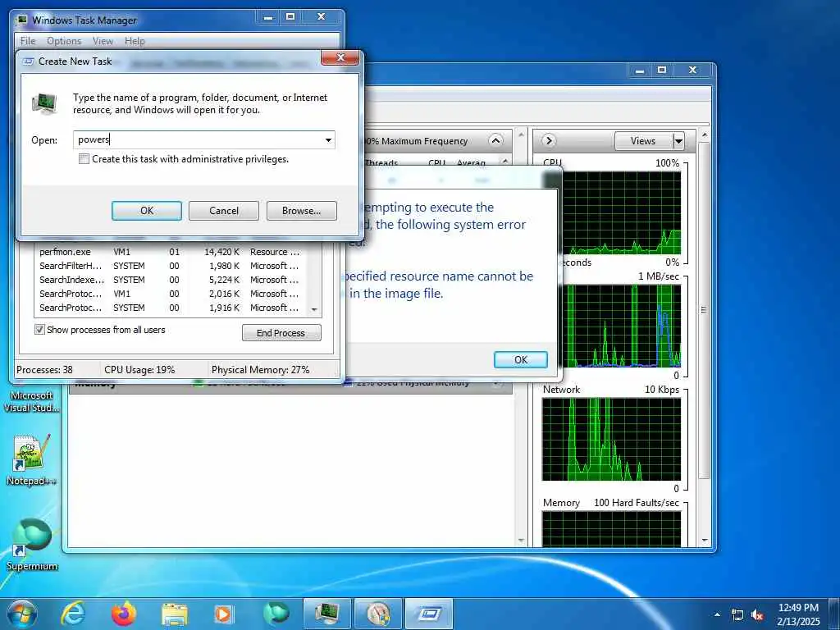This screenshot has height=630, width=840.
Task: Launch Internet Explorer from taskbar
Action: tap(73, 614)
